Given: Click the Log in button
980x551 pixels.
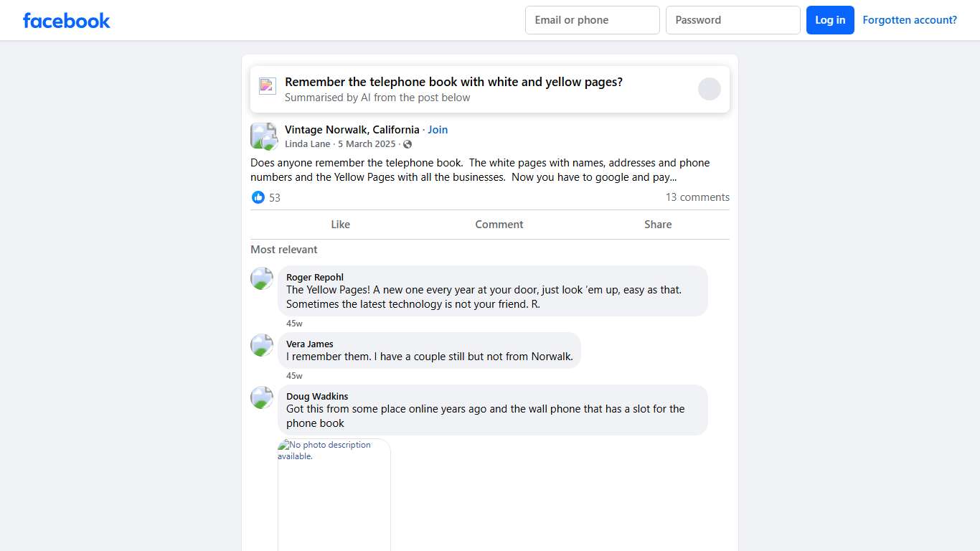Looking at the screenshot, I should pyautogui.click(x=830, y=20).
